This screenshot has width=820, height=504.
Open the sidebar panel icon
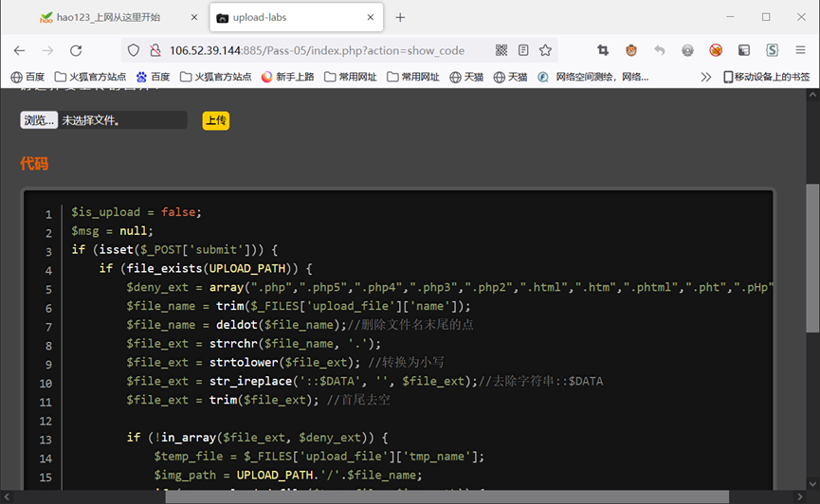[744, 50]
